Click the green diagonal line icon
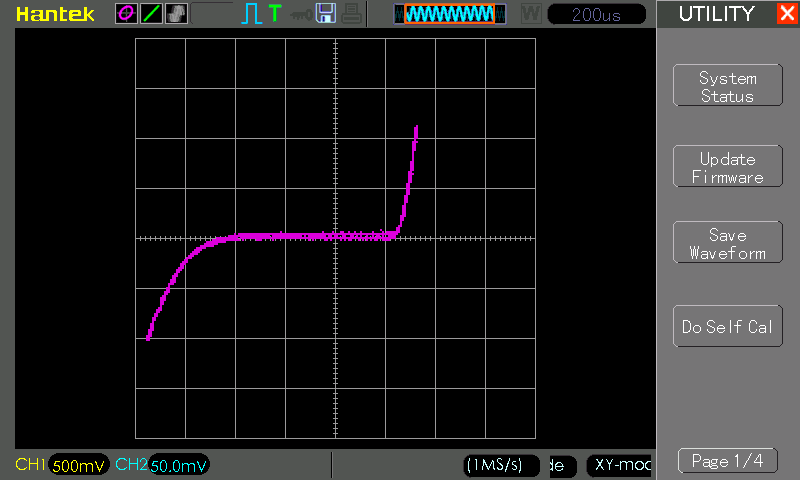800x480 pixels. [152, 14]
